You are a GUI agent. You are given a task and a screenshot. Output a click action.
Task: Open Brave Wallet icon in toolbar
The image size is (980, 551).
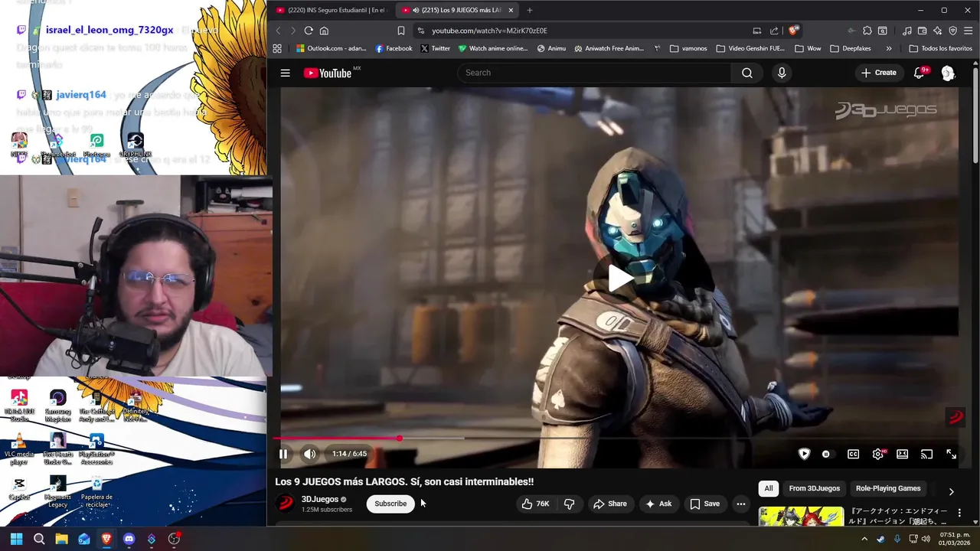(922, 31)
